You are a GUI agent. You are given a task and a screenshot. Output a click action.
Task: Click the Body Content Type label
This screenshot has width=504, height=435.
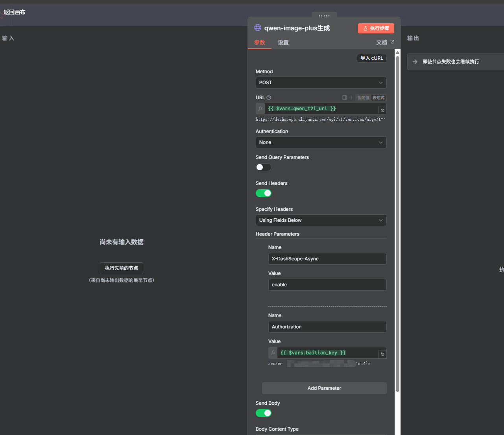coord(277,429)
